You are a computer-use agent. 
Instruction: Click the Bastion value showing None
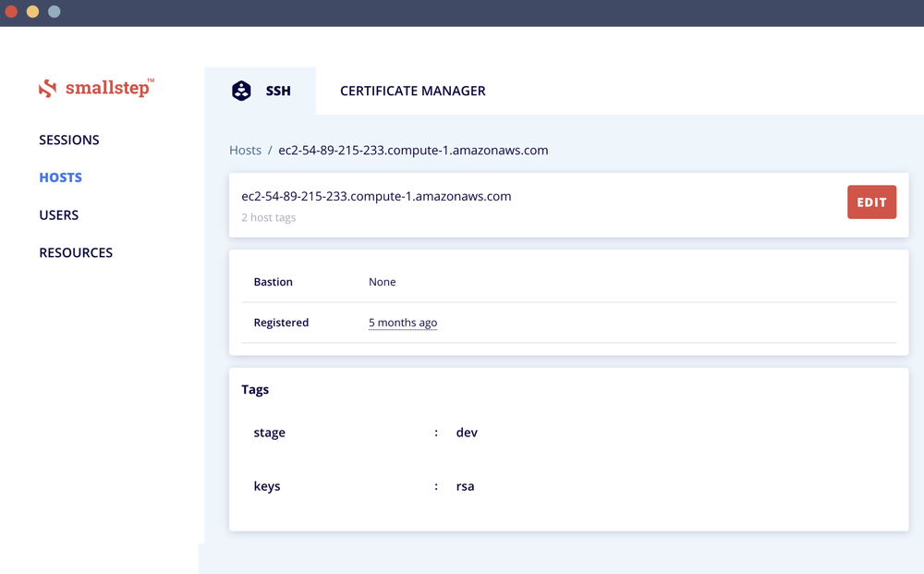[x=382, y=282]
